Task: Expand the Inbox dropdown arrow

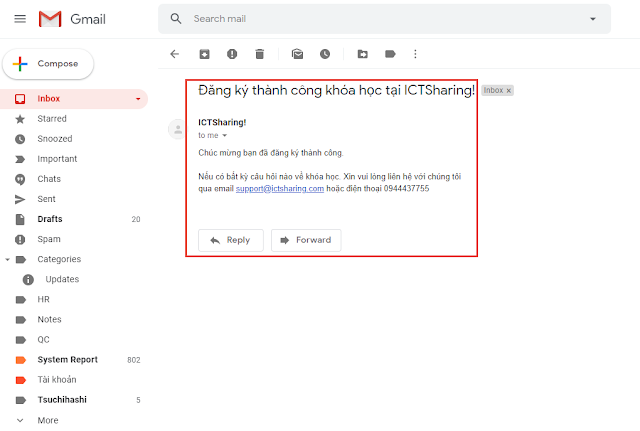Action: pyautogui.click(x=138, y=99)
